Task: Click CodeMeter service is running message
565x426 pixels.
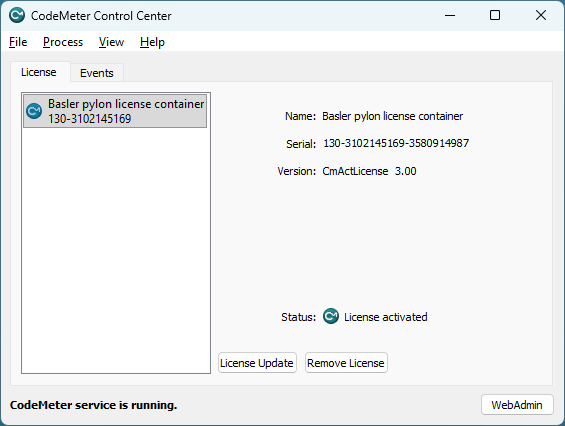Action: click(x=94, y=405)
